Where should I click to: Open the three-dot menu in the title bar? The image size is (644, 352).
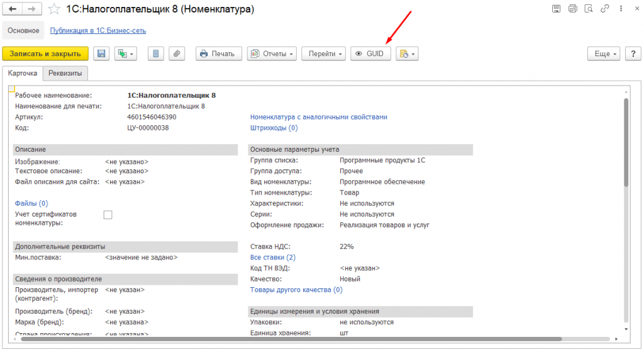coord(621,9)
